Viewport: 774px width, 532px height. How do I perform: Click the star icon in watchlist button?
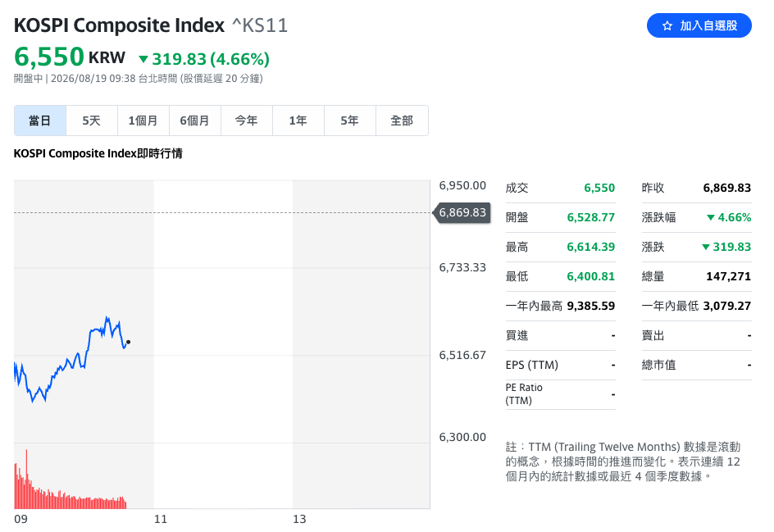click(x=667, y=25)
